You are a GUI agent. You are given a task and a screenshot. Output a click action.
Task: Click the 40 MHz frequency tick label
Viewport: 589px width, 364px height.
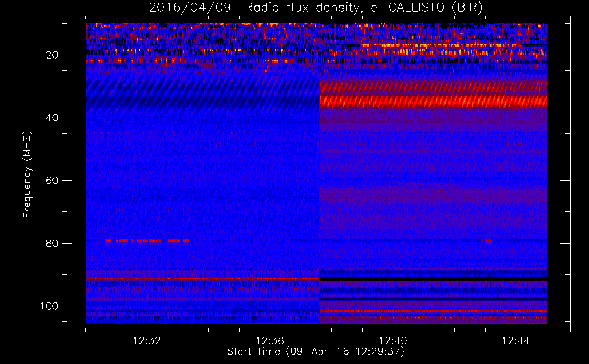[52, 118]
